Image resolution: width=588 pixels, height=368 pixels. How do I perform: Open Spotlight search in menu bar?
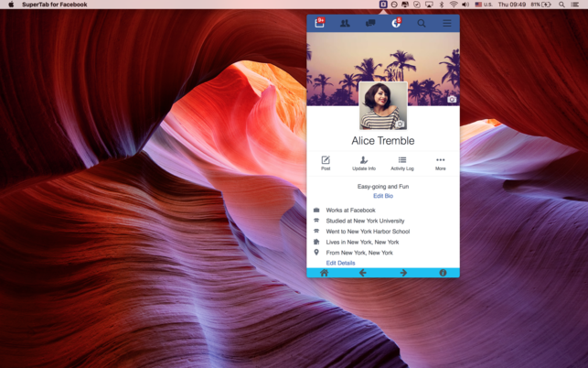tap(561, 5)
